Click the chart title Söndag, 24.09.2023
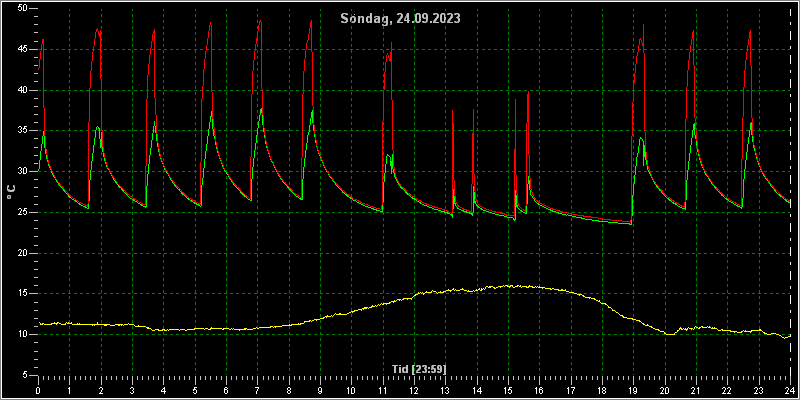Screen dimensions: 800x400 (401, 19)
